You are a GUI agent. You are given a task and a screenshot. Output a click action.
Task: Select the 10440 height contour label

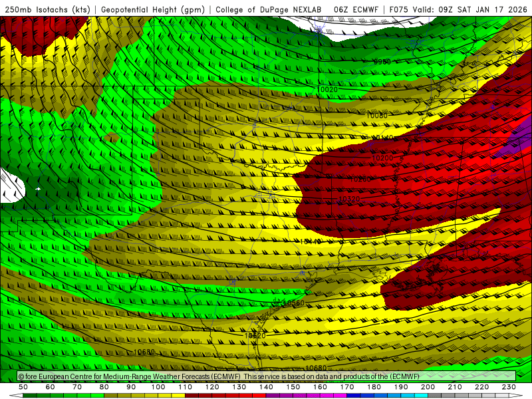pos(311,241)
